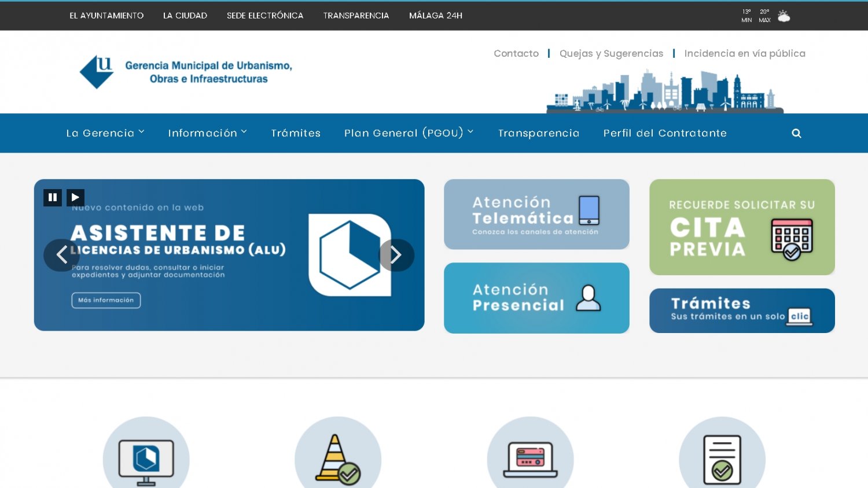868x488 pixels.
Task: Open Transparencia in the dark top bar
Action: tap(356, 16)
